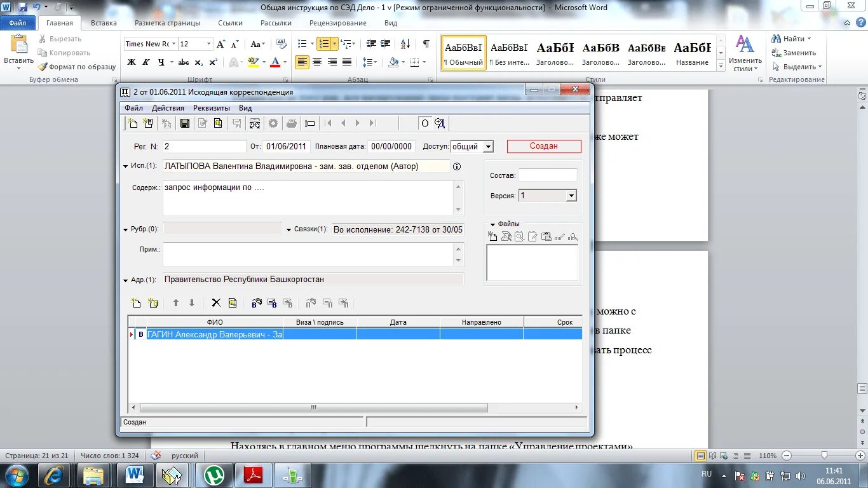Toggle strikethrough (abc) formatting
This screenshot has width=868, height=488.
184,62
